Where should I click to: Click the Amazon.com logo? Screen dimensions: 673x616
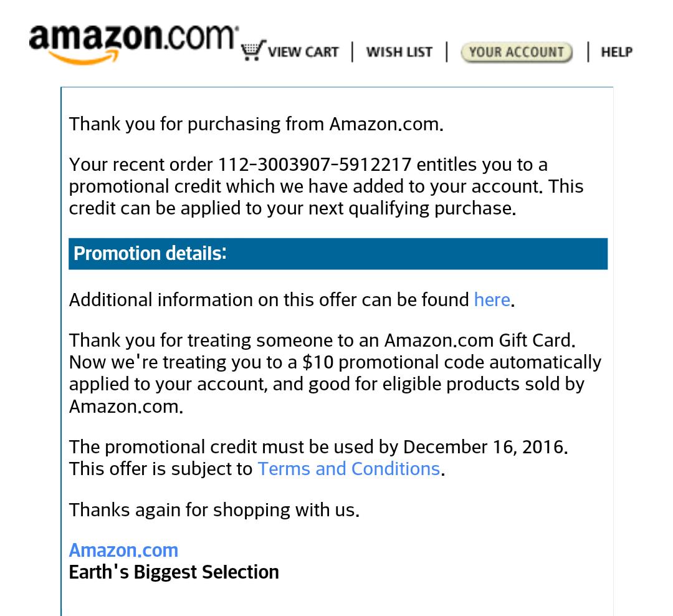pos(133,44)
